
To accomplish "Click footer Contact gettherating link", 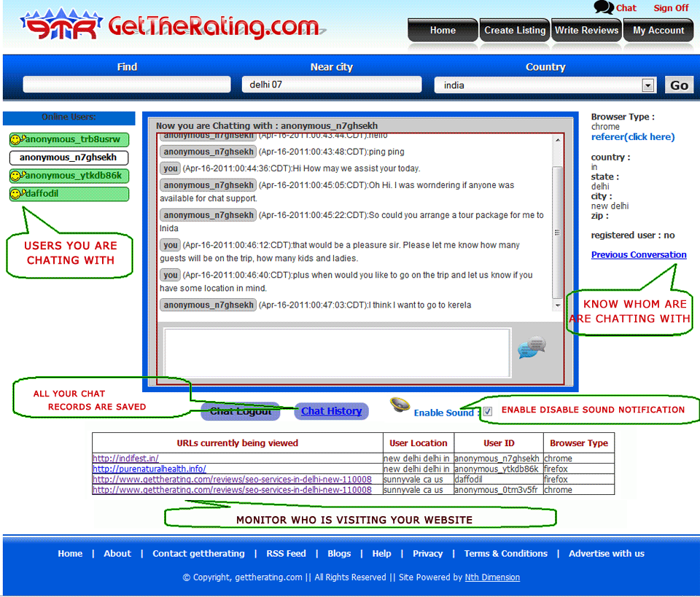I will (x=198, y=554).
